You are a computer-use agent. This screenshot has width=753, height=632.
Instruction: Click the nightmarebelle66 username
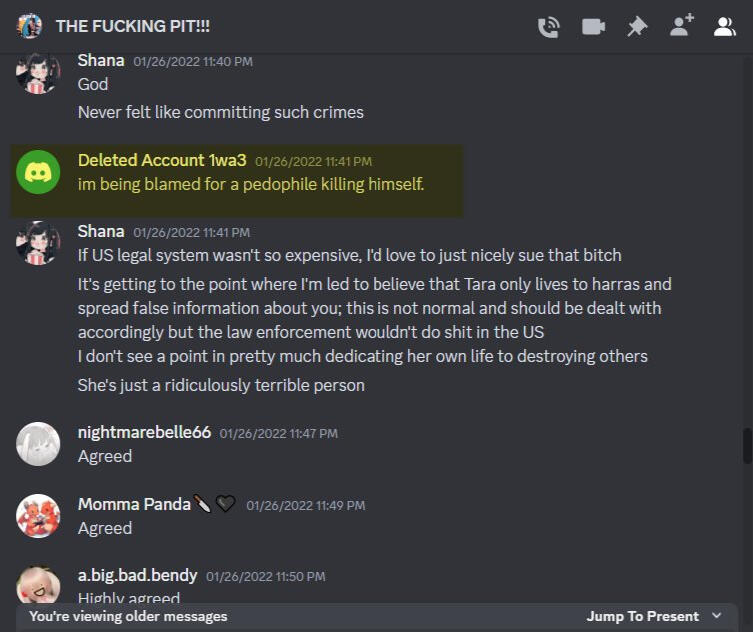tap(144, 432)
